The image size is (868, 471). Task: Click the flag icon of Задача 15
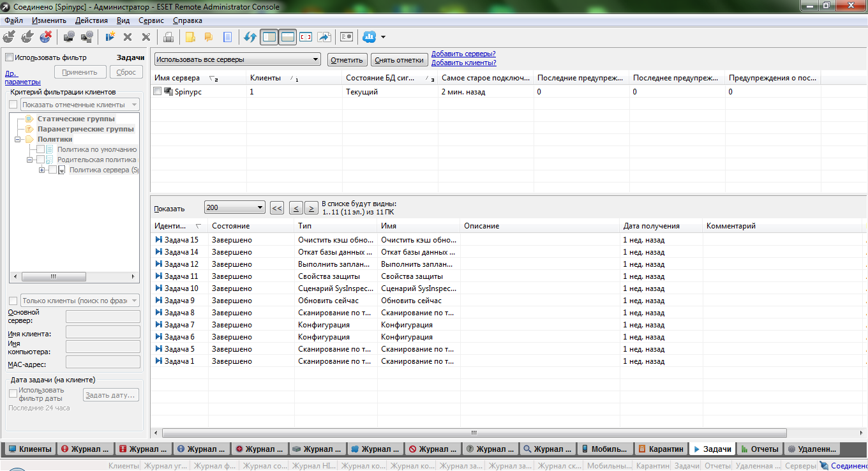[159, 240]
